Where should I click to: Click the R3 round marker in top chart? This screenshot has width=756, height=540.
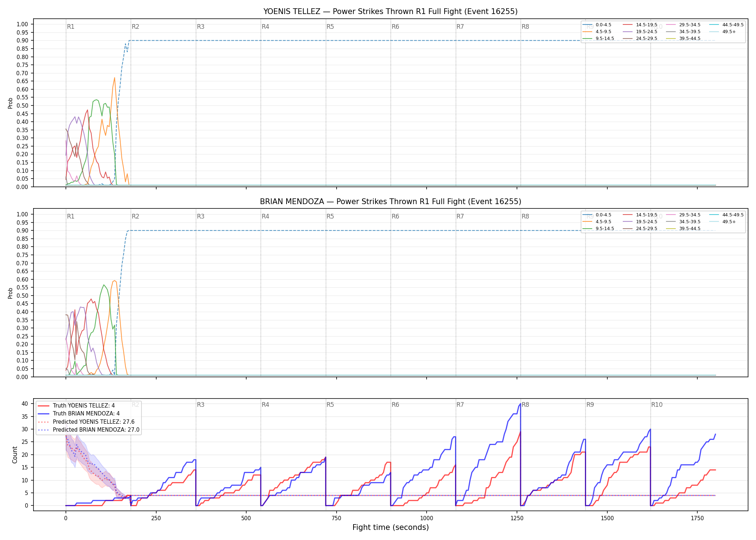tap(201, 27)
